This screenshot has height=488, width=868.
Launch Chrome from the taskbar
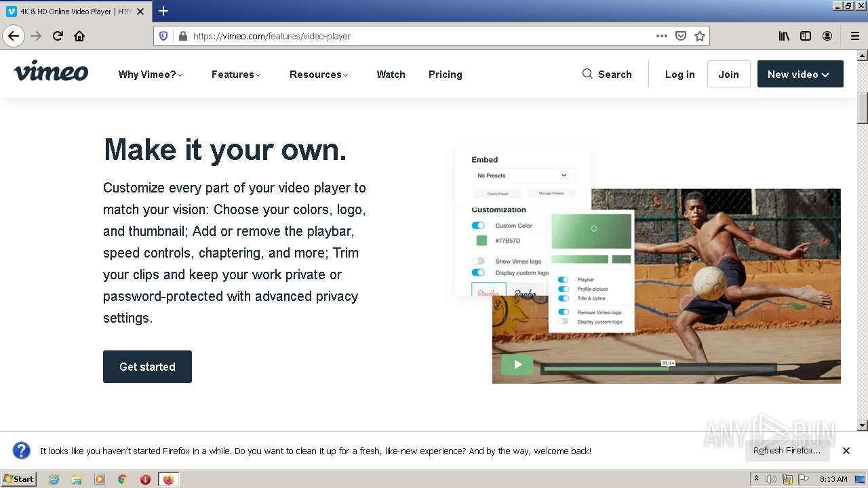tap(122, 479)
